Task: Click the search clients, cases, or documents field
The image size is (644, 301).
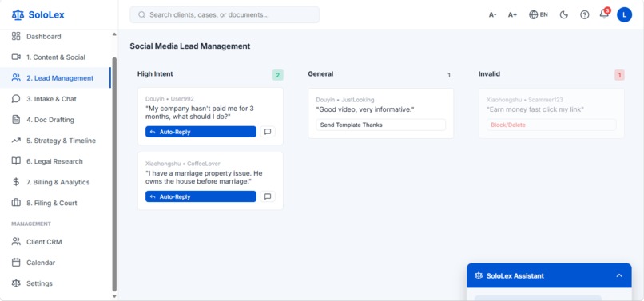Action: [225, 15]
